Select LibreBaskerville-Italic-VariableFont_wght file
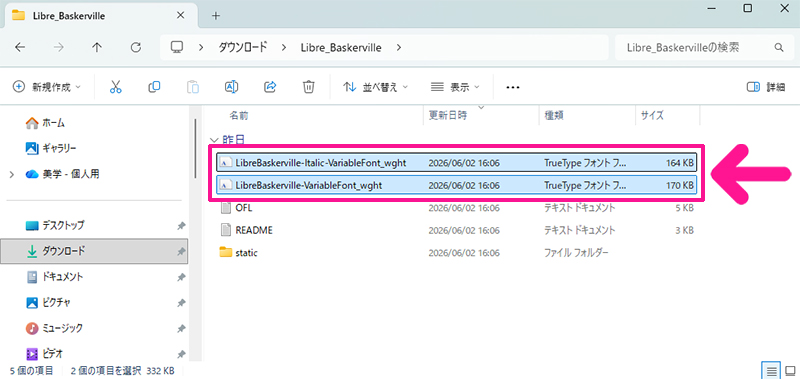The height and width of the screenshot is (379, 800). click(457, 163)
